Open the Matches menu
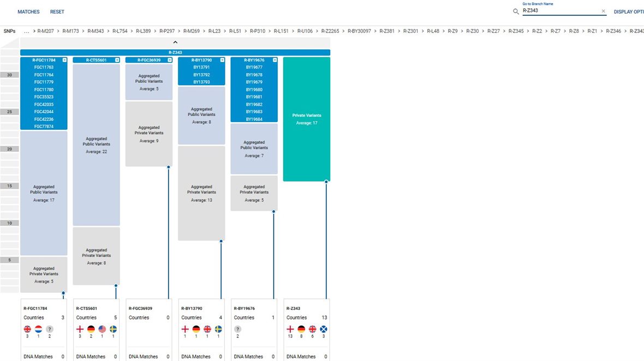The width and height of the screenshot is (644, 361). pyautogui.click(x=28, y=12)
